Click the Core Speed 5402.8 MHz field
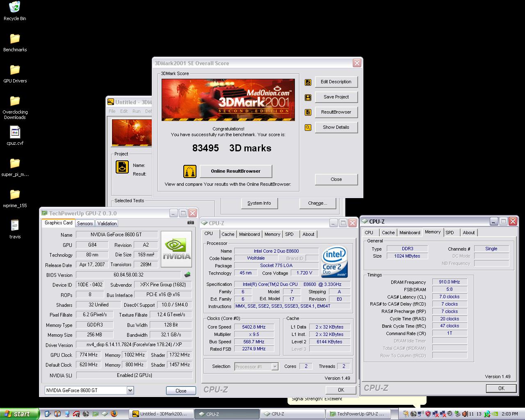Image resolution: width=525 pixels, height=420 pixels. (x=254, y=327)
